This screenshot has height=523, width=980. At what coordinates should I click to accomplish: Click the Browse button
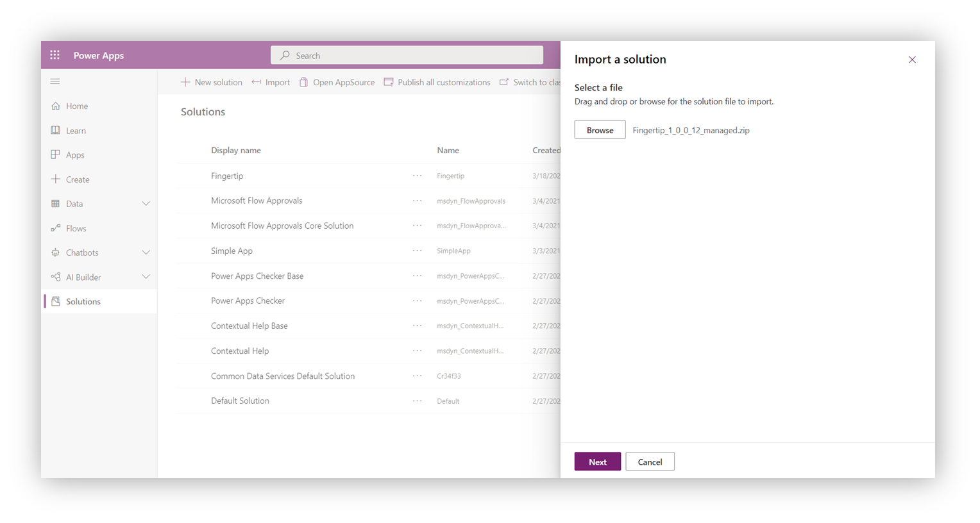point(600,129)
